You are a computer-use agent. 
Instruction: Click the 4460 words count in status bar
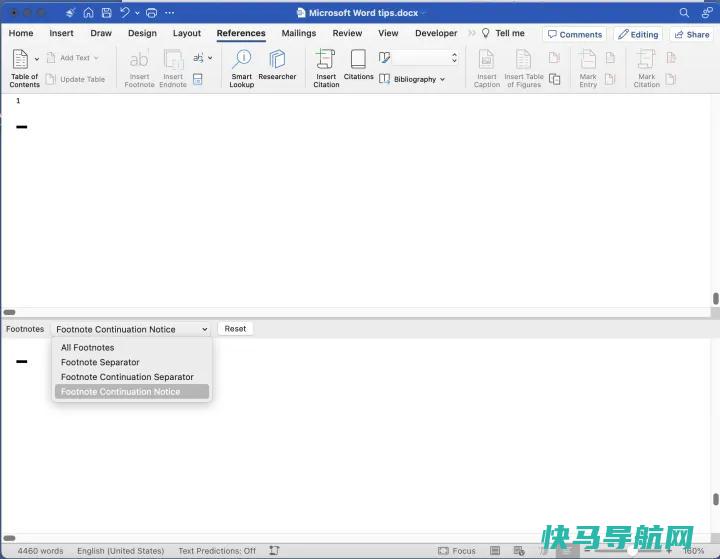(x=40, y=551)
